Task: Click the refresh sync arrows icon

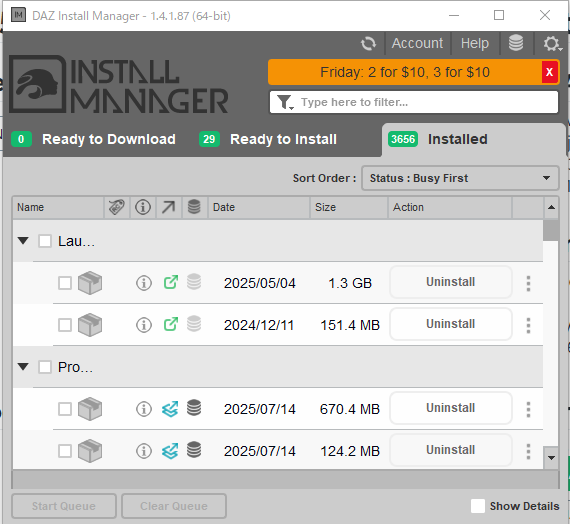Action: 368,44
